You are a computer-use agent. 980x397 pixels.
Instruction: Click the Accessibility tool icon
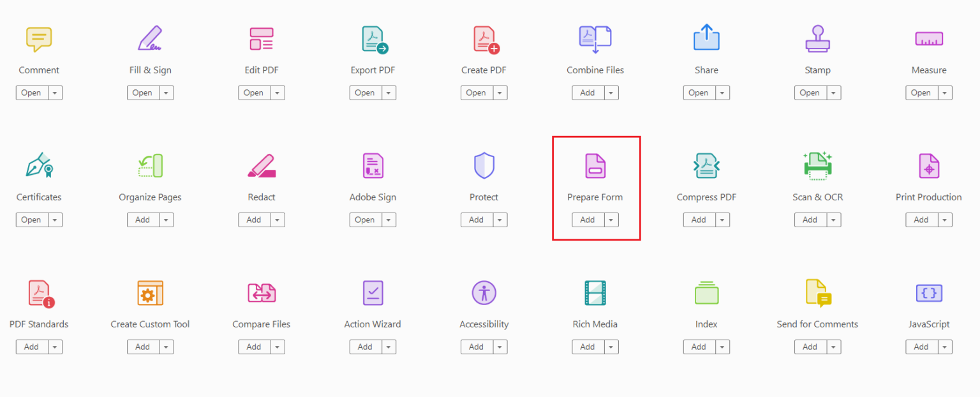coord(484,292)
